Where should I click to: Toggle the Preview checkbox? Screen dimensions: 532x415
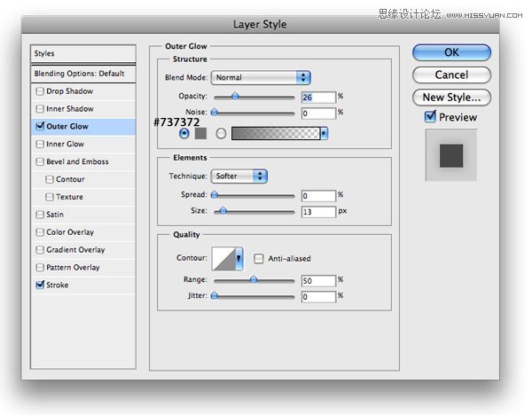point(431,117)
